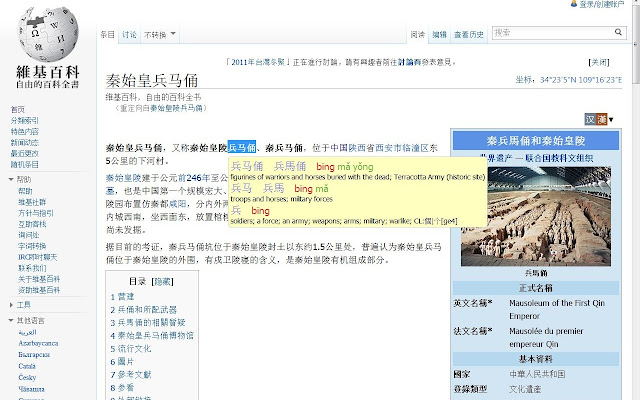Open the dropdown arrow beside 汉漢 icons
Screen dimensions: 640x400
[x=611, y=120]
